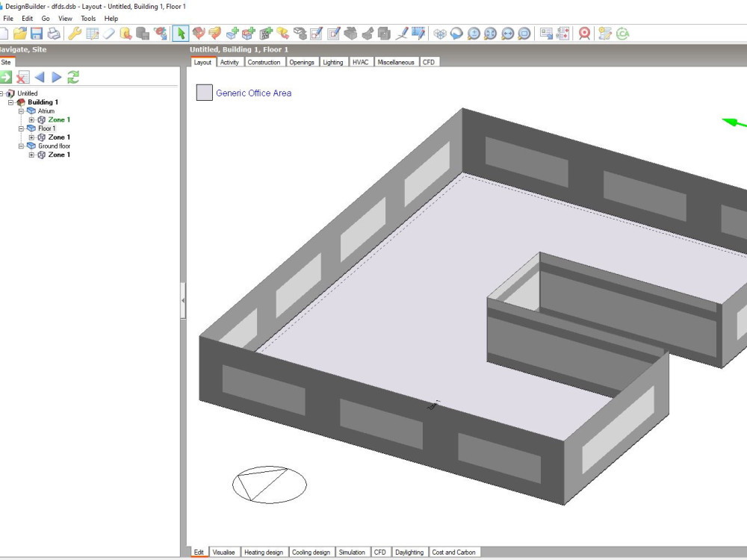
Task: Open the Simulation bottom tab
Action: [352, 553]
